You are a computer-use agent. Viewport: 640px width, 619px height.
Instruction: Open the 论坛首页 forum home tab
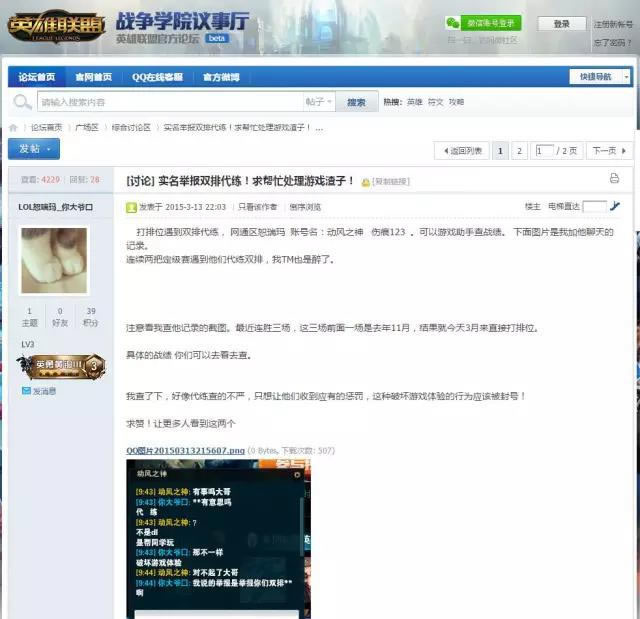click(36, 77)
